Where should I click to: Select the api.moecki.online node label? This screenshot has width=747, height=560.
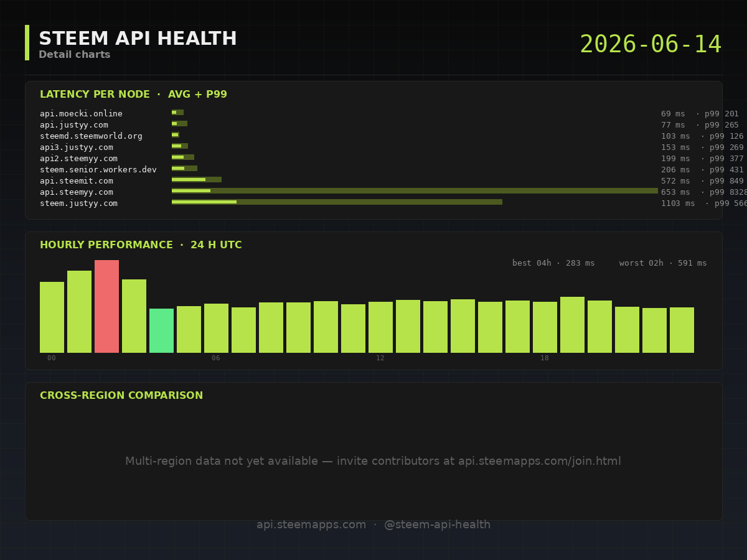81,113
